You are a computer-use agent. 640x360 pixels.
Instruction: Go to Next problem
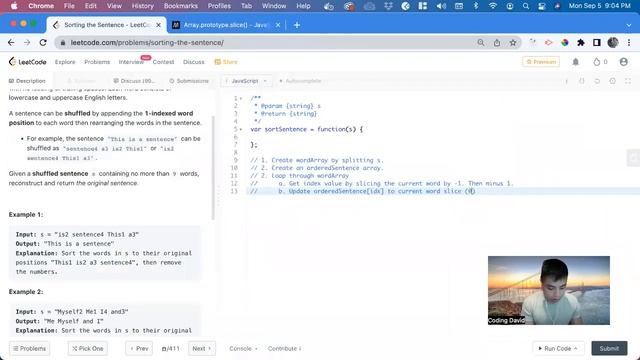[202, 349]
